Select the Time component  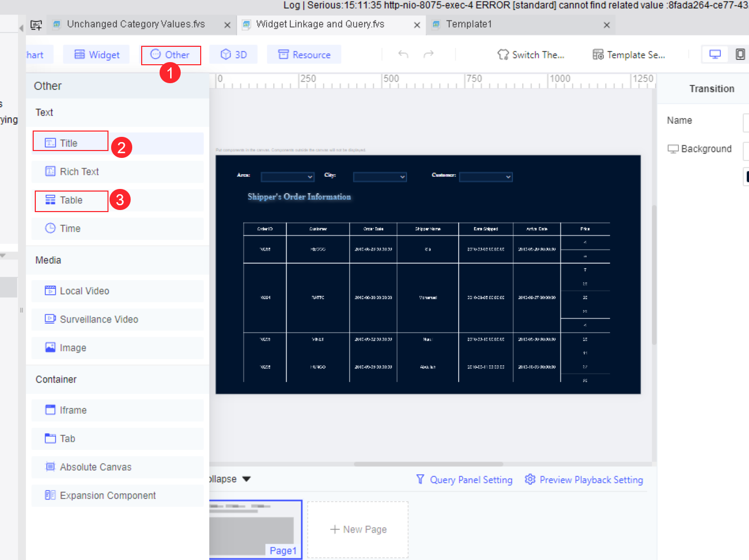point(117,228)
